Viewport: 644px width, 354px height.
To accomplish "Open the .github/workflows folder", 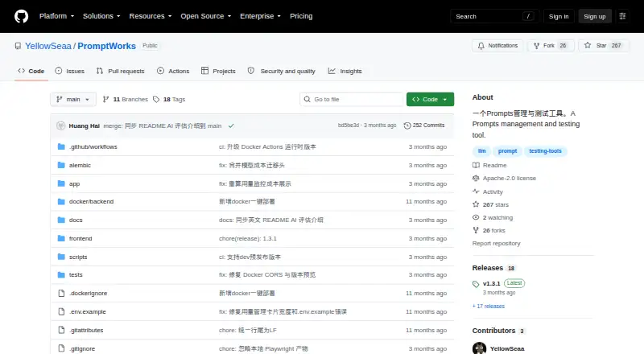I will [x=93, y=146].
